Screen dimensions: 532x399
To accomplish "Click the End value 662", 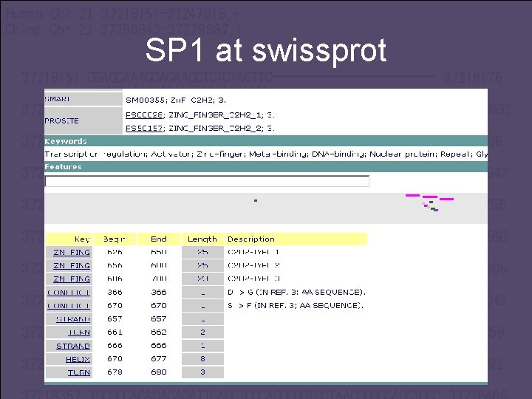I will 158,332.
